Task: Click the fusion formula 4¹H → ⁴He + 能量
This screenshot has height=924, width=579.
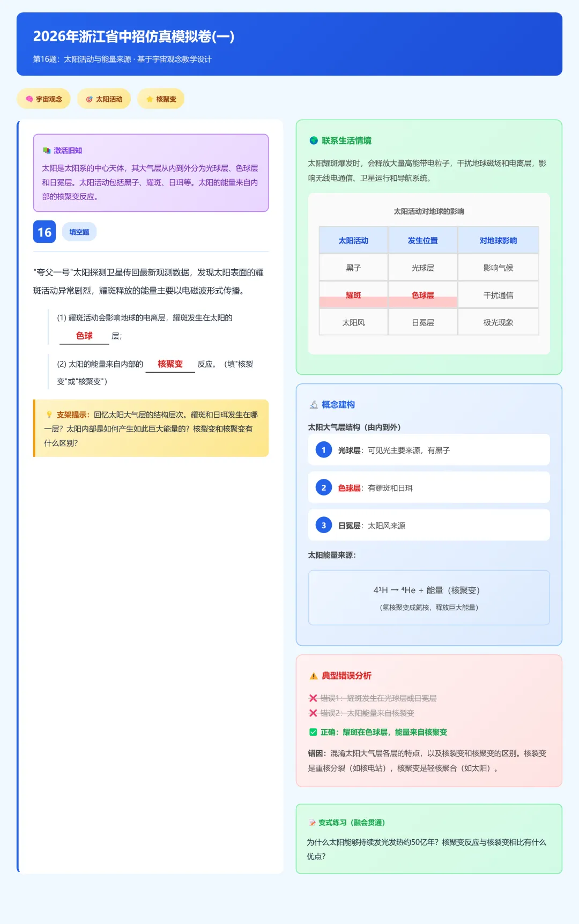Action: 427,590
